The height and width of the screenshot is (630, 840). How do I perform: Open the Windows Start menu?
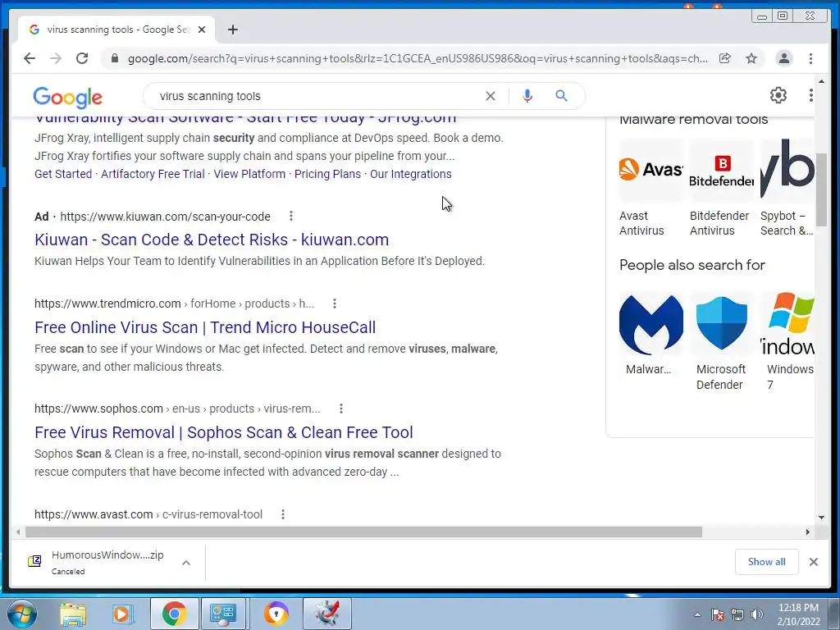(x=21, y=614)
